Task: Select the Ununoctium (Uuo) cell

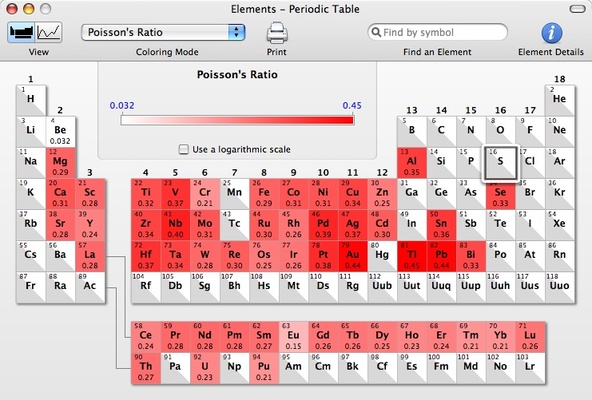Action: click(560, 287)
